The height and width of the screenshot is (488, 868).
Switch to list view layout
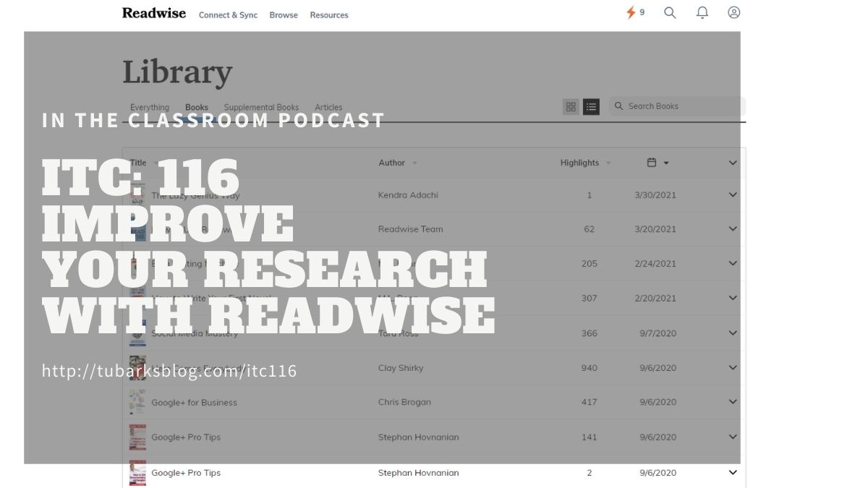(x=591, y=107)
